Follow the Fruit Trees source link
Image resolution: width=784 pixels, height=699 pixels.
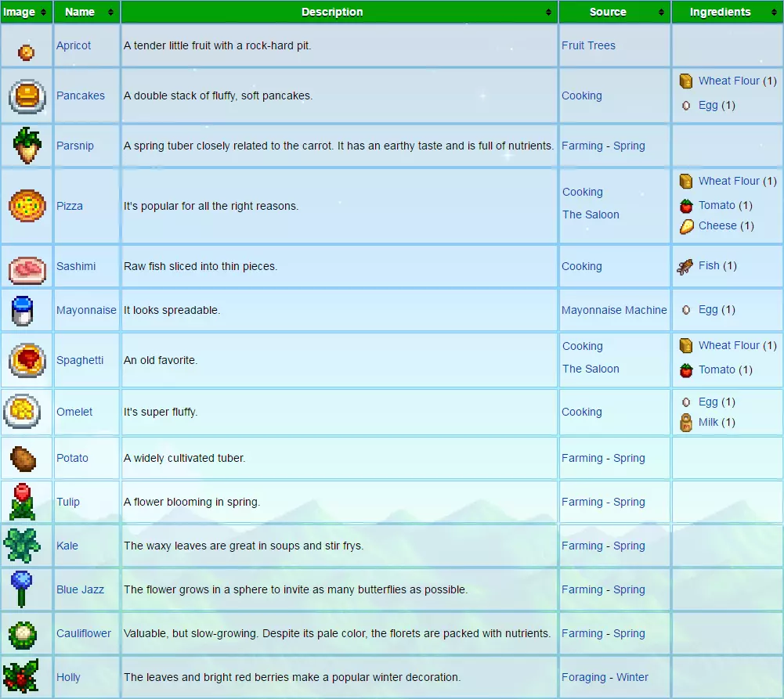coord(588,45)
